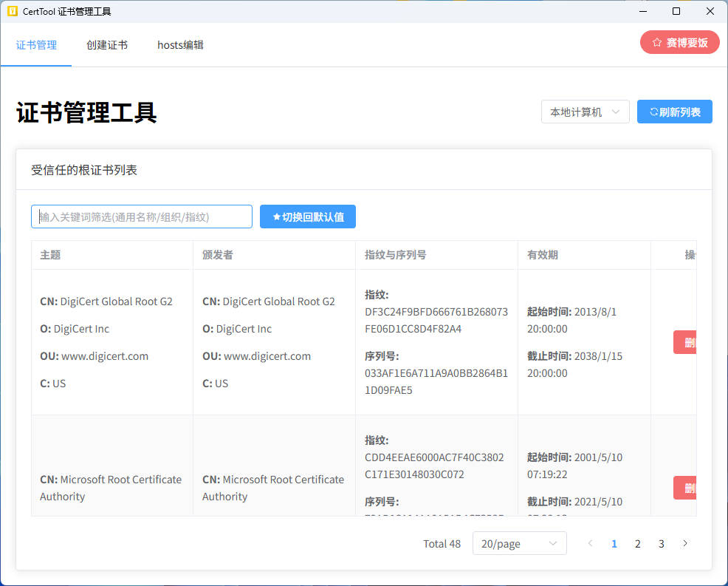Switch to 证书管理 tab
Viewport: 728px width, 586px height.
tap(36, 45)
